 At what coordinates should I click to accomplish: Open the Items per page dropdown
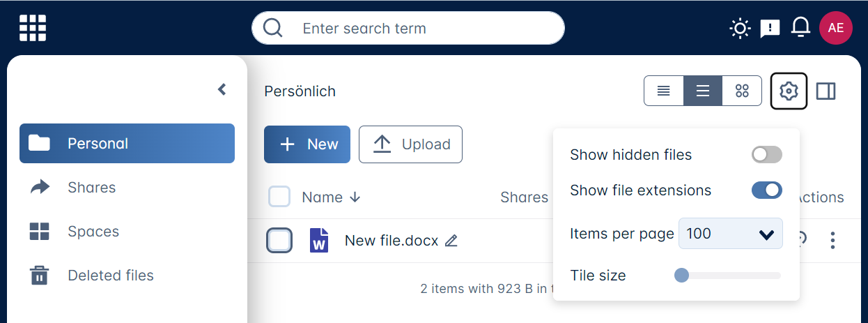pyautogui.click(x=730, y=234)
